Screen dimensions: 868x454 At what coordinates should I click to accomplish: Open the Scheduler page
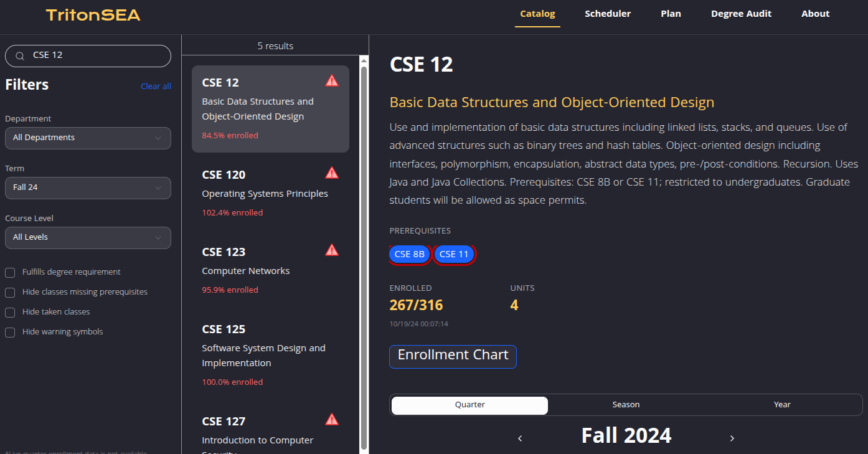click(x=607, y=14)
